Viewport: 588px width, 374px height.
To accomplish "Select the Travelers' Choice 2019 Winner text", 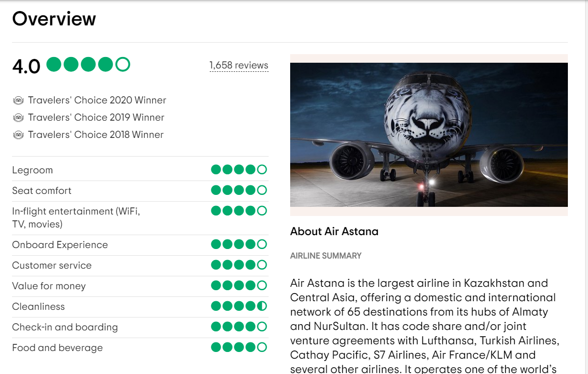I will point(96,117).
